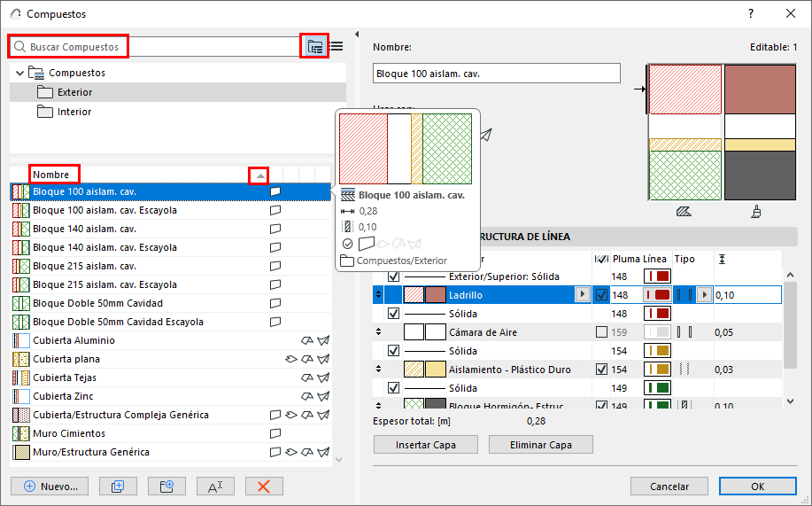Toggle Sólida checkbox below Ladrillo

(393, 314)
